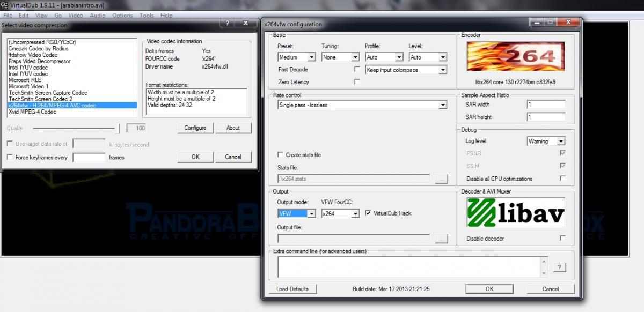Expand the Rate control mode dropdown

point(362,105)
